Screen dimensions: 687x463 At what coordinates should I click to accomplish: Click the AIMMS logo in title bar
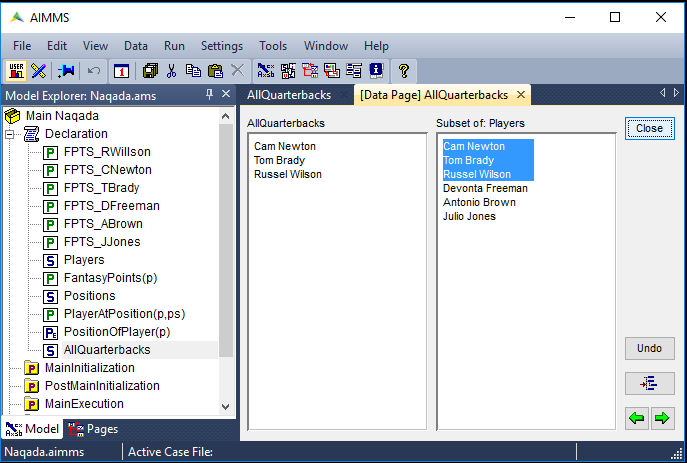[17, 18]
